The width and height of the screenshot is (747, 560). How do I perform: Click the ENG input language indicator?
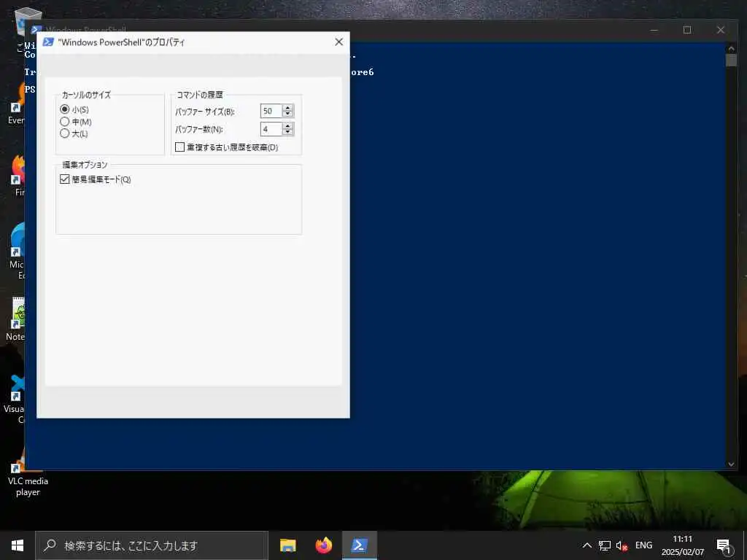pos(643,545)
